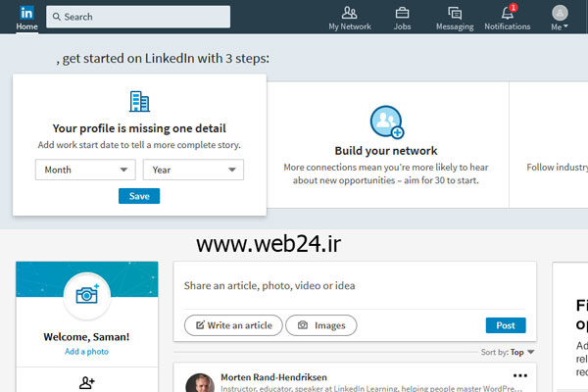Viewport: 588px width, 392px height.
Task: Click the Add a photo link
Action: pyautogui.click(x=86, y=352)
